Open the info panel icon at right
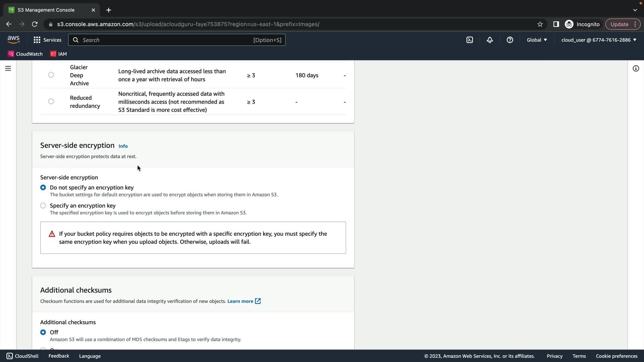This screenshot has height=362, width=644. point(636,68)
